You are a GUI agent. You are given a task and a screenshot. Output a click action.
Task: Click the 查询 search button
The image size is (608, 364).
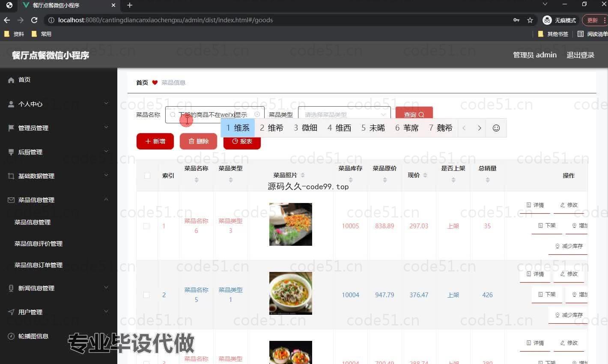[x=414, y=114]
